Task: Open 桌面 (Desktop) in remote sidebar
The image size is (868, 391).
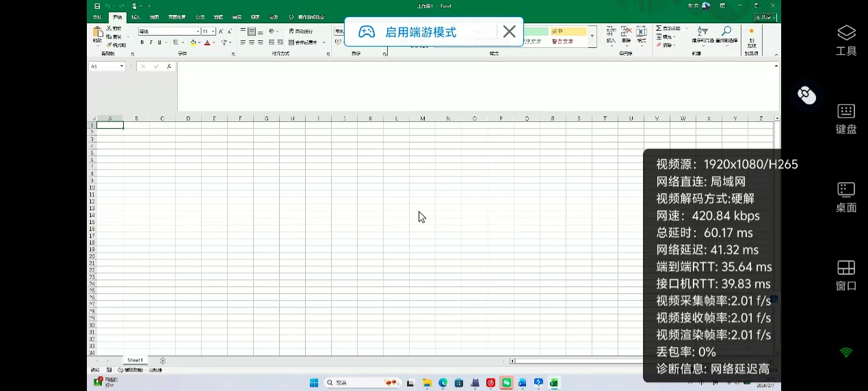Action: coord(846,197)
